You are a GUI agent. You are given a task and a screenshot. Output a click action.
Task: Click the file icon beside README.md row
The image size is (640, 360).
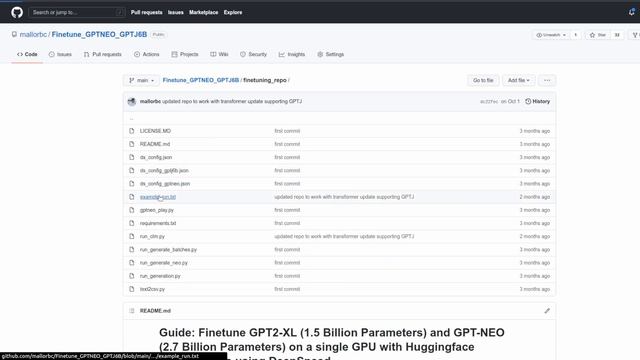pos(131,144)
